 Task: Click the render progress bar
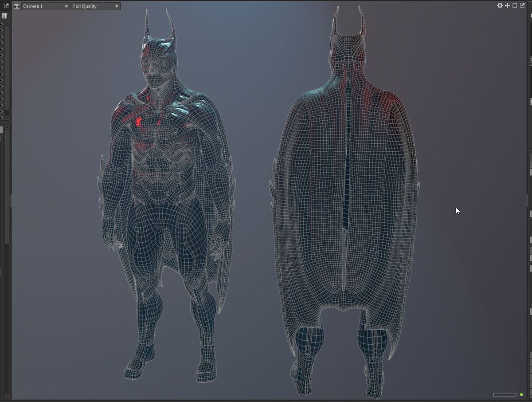(505, 394)
